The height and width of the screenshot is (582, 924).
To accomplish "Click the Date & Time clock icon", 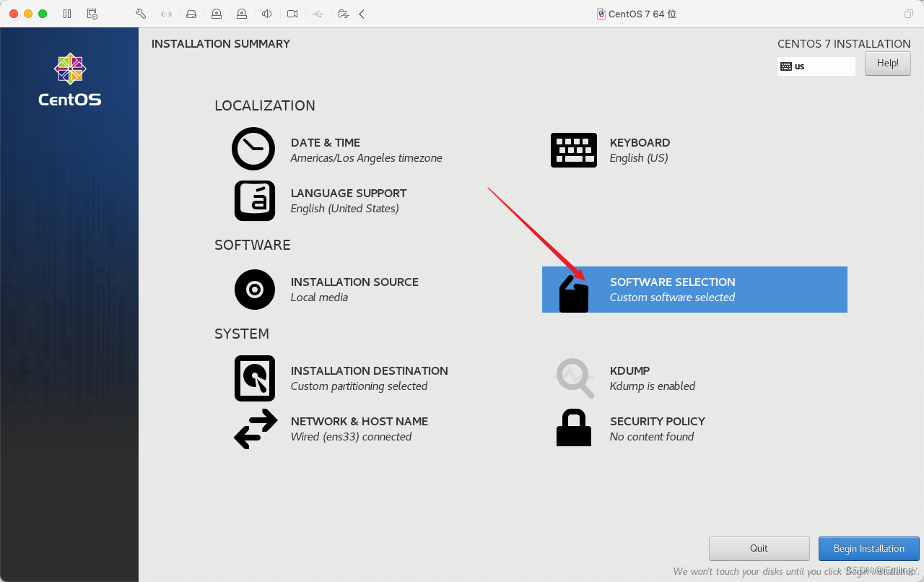I will 253,149.
